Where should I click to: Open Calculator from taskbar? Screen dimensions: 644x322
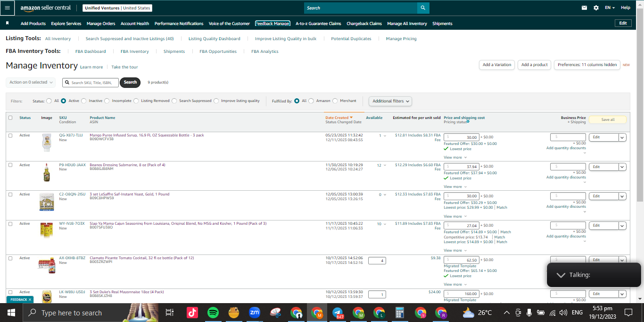click(400, 313)
